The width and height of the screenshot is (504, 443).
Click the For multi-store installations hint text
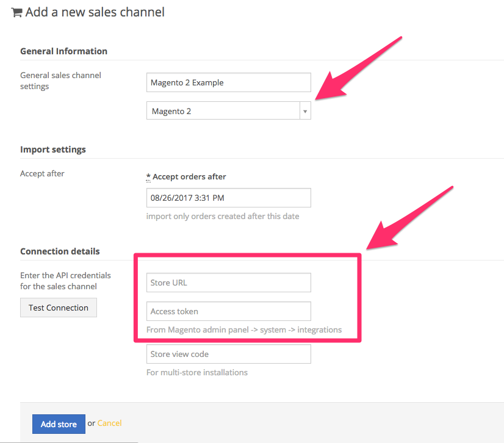click(197, 372)
